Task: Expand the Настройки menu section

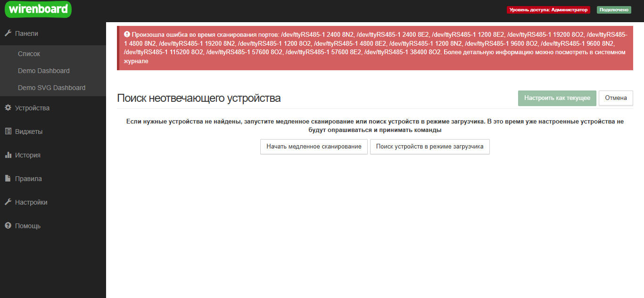Action: pyautogui.click(x=31, y=202)
